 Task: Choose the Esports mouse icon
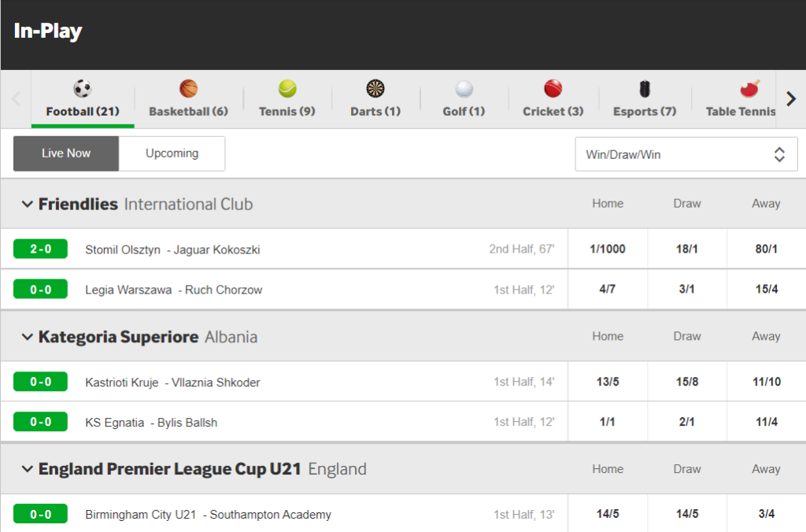[x=645, y=88]
